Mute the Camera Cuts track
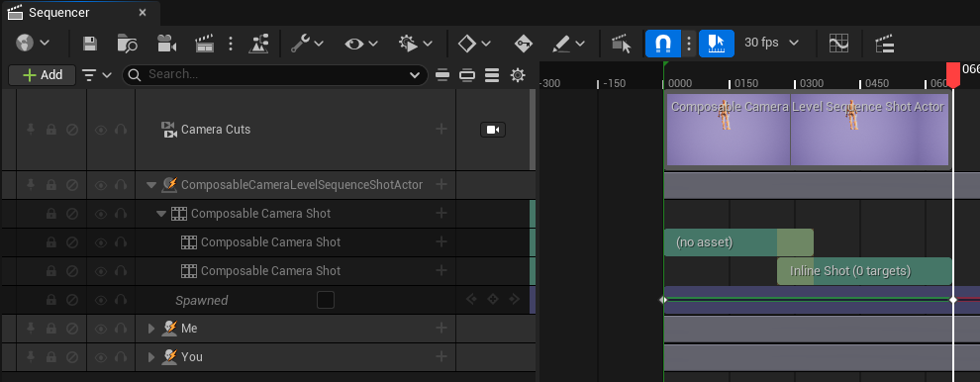The image size is (980, 382). tap(72, 130)
